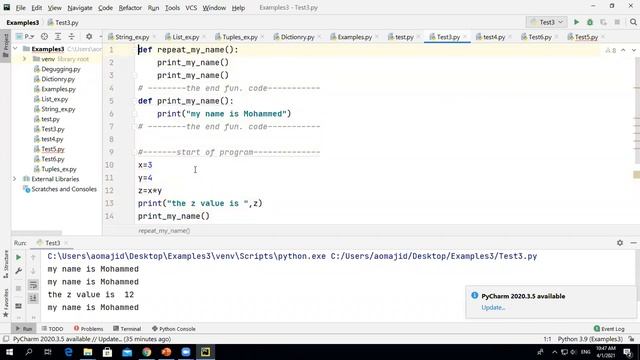Click the line:column 1:1 indicator
Image resolution: width=640 pixels, height=360 pixels.
(547, 339)
